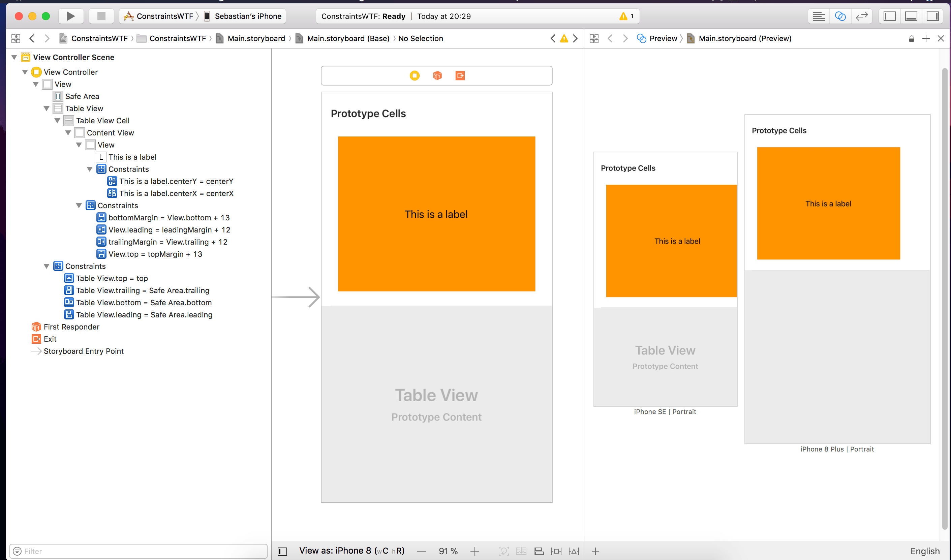Click the plus button to add a preview device
Viewport: 951px width, 560px height.
tap(595, 551)
